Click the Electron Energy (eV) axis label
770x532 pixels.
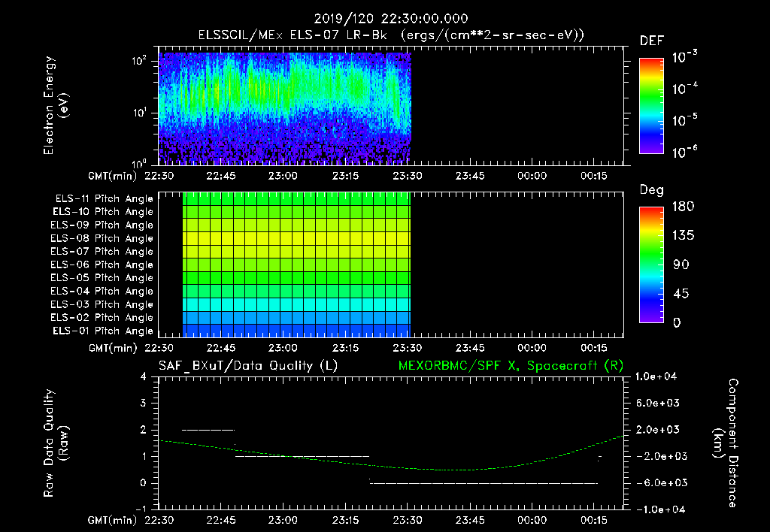coord(56,105)
